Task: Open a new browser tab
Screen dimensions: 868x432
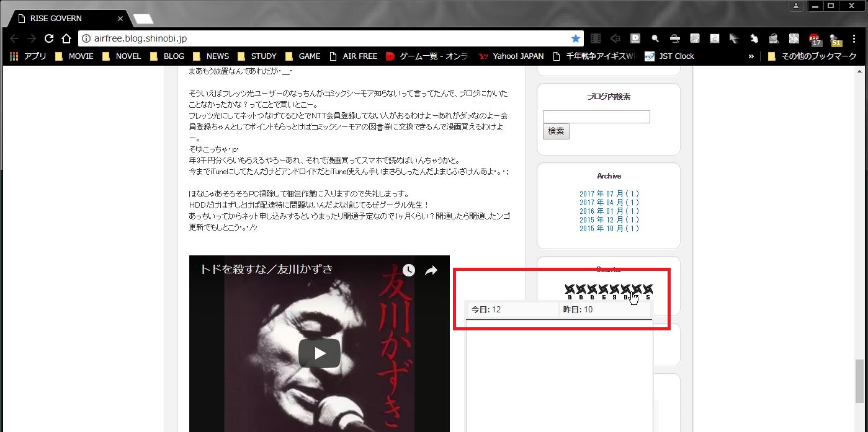Action: point(143,19)
